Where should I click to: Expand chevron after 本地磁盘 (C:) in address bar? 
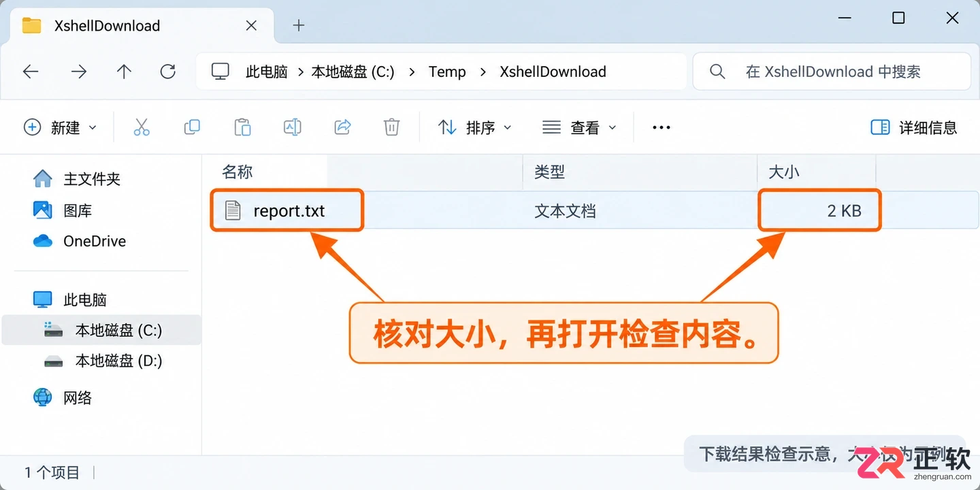point(412,71)
